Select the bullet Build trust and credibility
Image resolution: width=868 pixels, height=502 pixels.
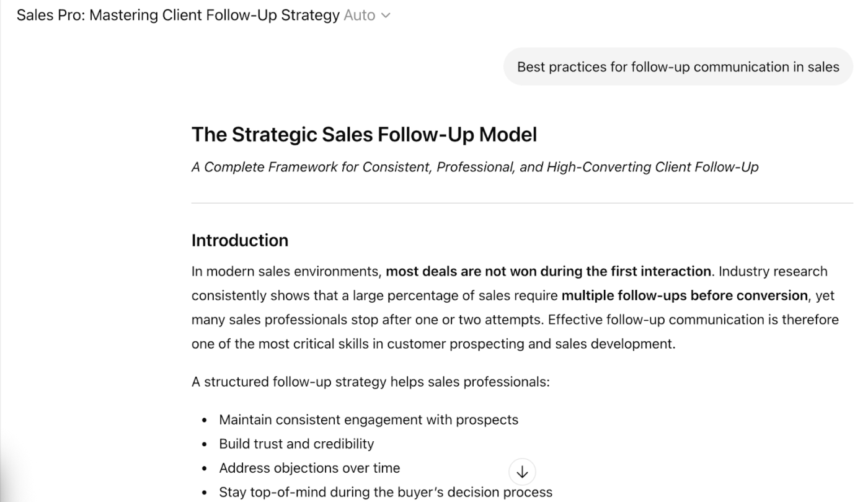click(296, 444)
